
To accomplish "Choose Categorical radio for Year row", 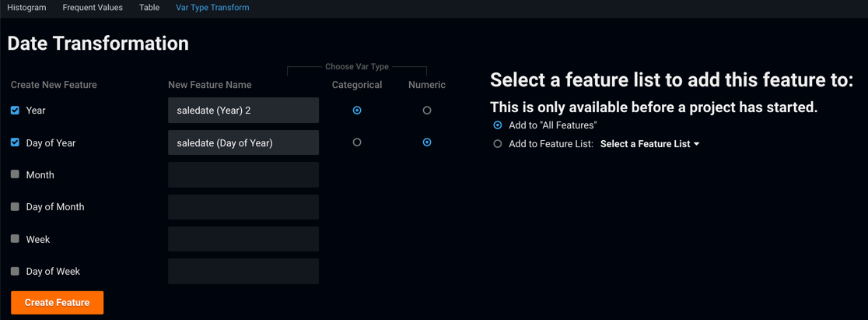I will (x=357, y=111).
